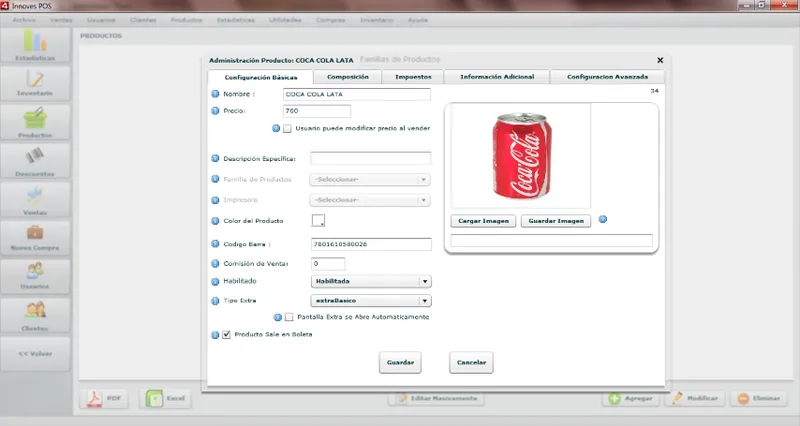The height and width of the screenshot is (426, 800).
Task: Click help icon beside Color del Producto
Action: coord(215,221)
